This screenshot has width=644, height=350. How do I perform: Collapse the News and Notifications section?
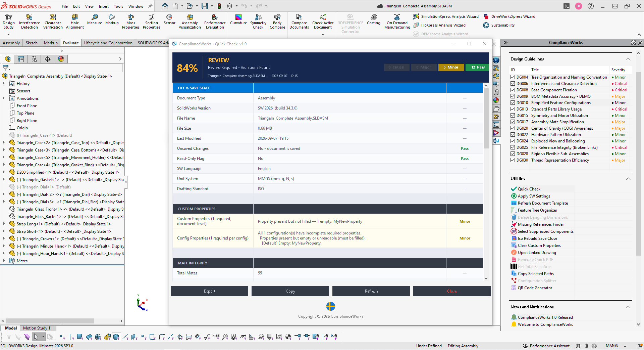click(628, 307)
